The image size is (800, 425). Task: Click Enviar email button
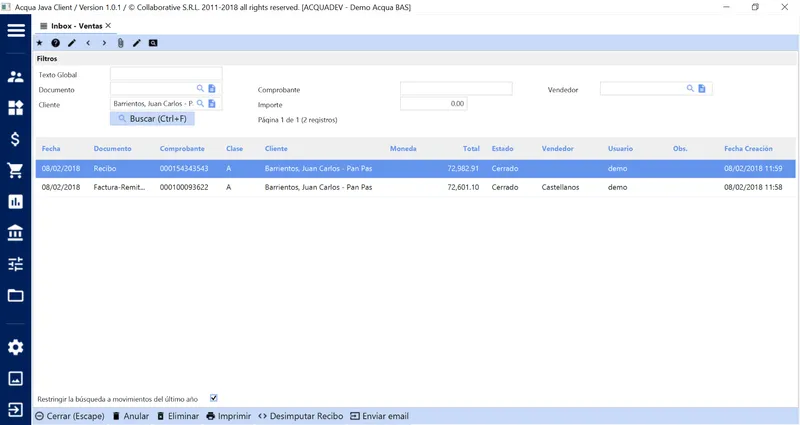(380, 416)
